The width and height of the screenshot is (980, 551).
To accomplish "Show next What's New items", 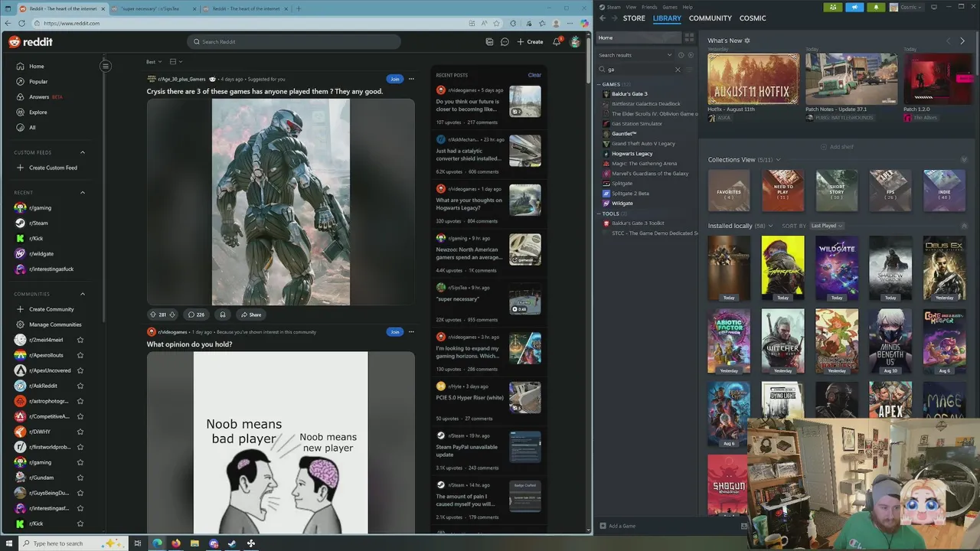I will pos(962,41).
